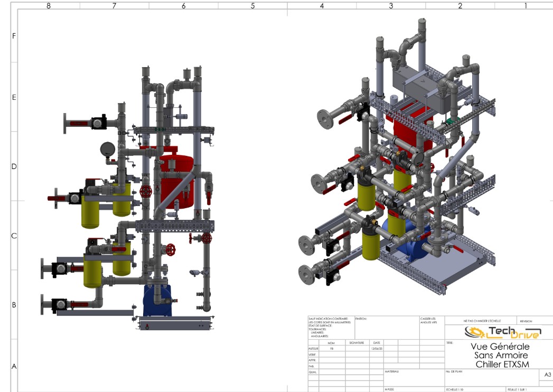Click the 'VERIF.' row label
This screenshot has width=553, height=392.
(x=313, y=354)
